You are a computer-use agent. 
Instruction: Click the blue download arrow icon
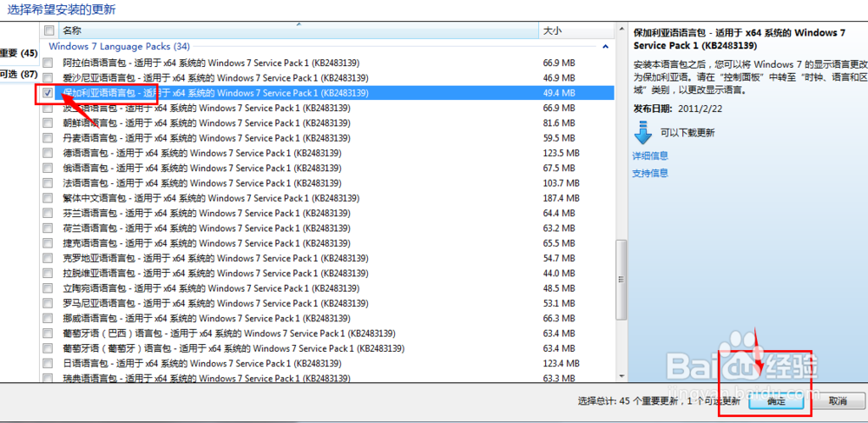coord(643,134)
